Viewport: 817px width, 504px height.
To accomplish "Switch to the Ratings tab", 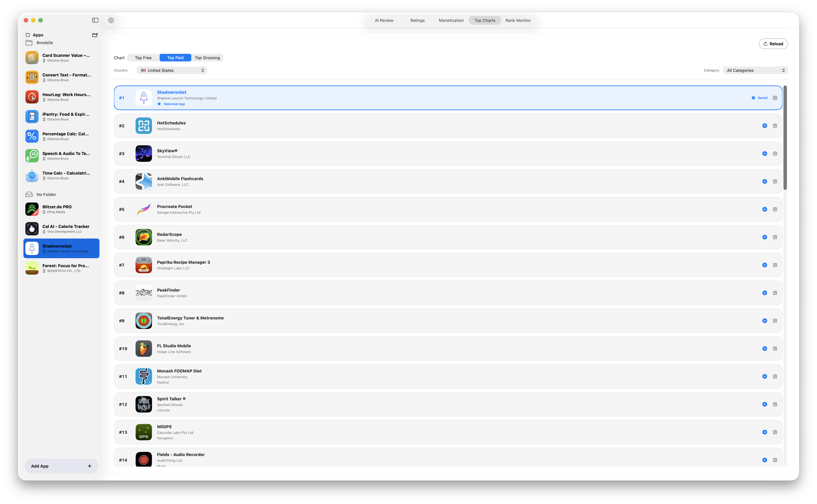I will [417, 20].
